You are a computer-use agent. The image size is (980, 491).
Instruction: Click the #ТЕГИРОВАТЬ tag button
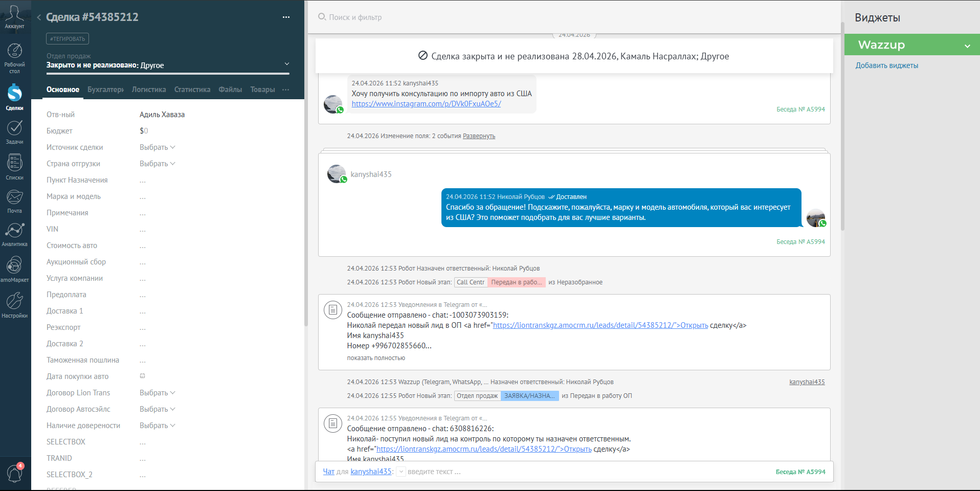[68, 39]
